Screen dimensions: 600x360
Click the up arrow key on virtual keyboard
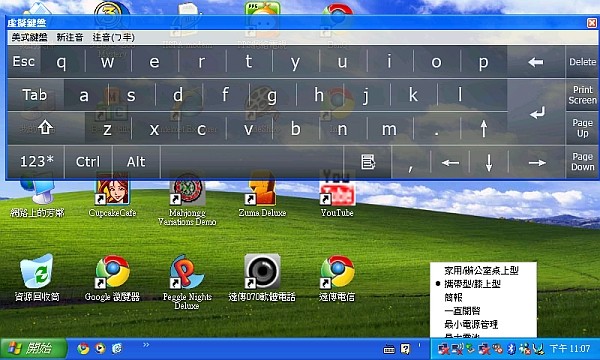pos(484,129)
